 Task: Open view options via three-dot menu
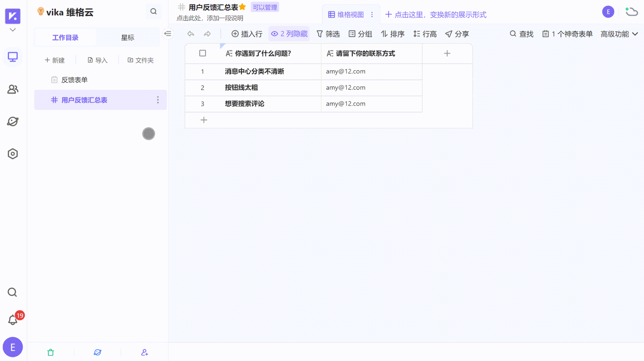point(372,14)
